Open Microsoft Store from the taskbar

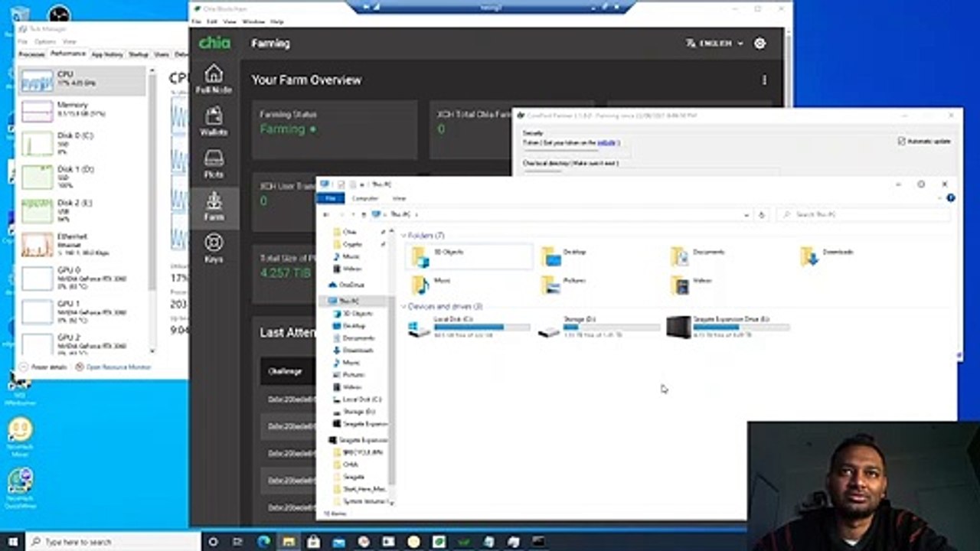pyautogui.click(x=314, y=542)
